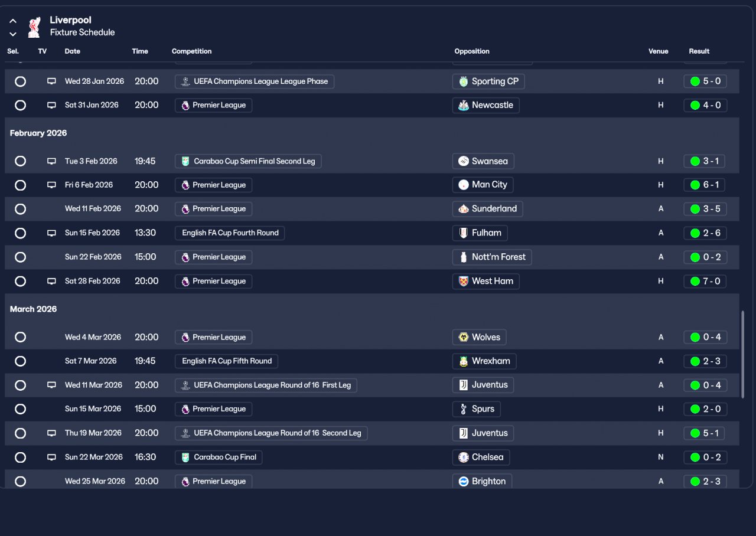Click the Time column header
The width and height of the screenshot is (756, 536).
pos(140,51)
